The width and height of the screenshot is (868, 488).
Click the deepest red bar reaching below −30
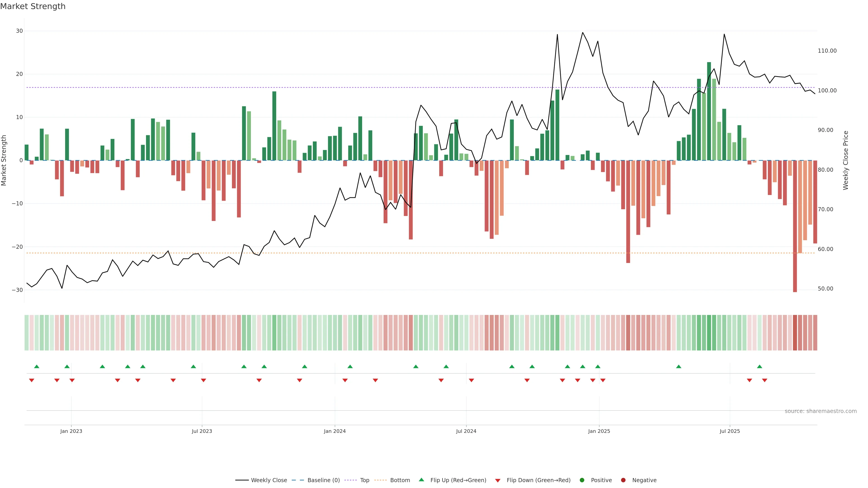pos(795,226)
